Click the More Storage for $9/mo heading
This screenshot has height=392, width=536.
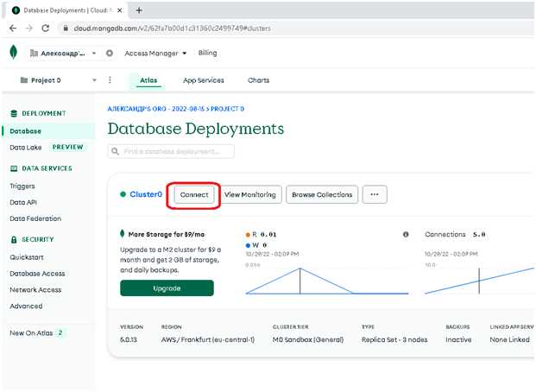click(167, 235)
